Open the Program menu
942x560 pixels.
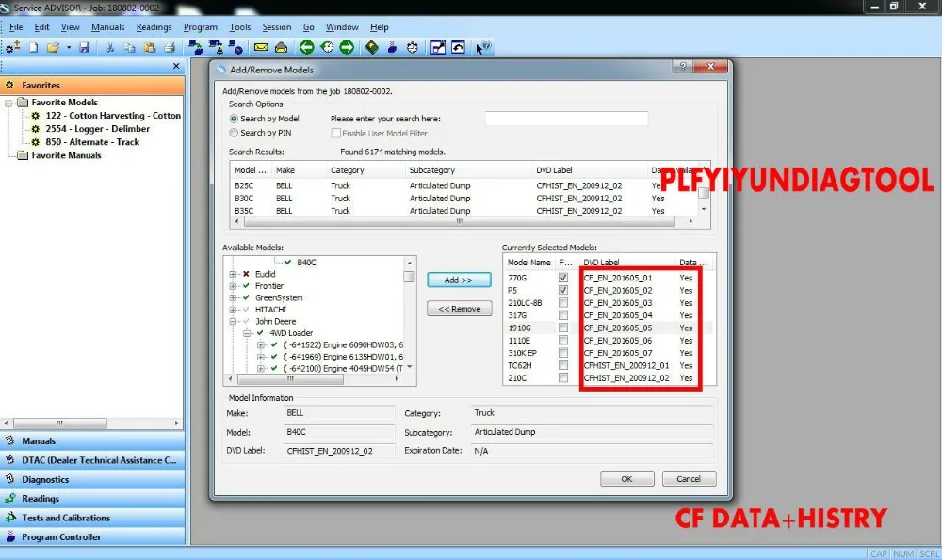coord(201,27)
